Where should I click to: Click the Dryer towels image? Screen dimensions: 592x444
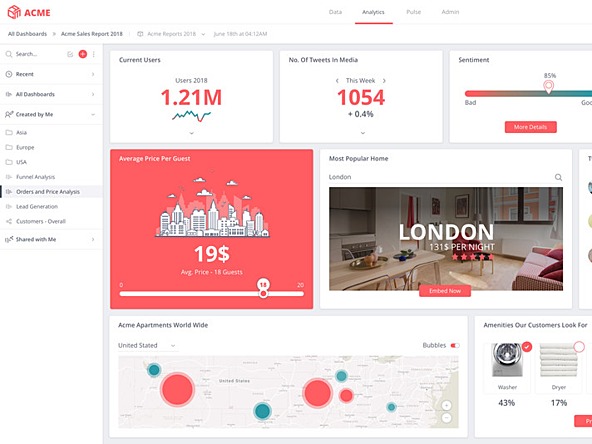(558, 360)
